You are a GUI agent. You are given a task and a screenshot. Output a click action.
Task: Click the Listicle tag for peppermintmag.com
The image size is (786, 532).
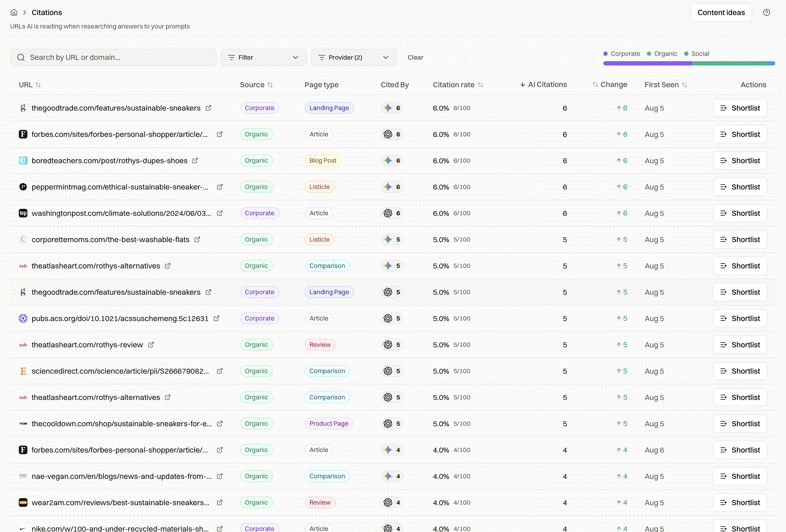click(x=319, y=187)
